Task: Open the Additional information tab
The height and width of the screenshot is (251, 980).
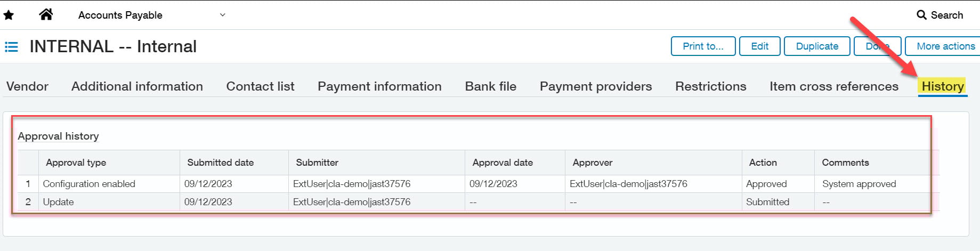Action: pos(137,86)
